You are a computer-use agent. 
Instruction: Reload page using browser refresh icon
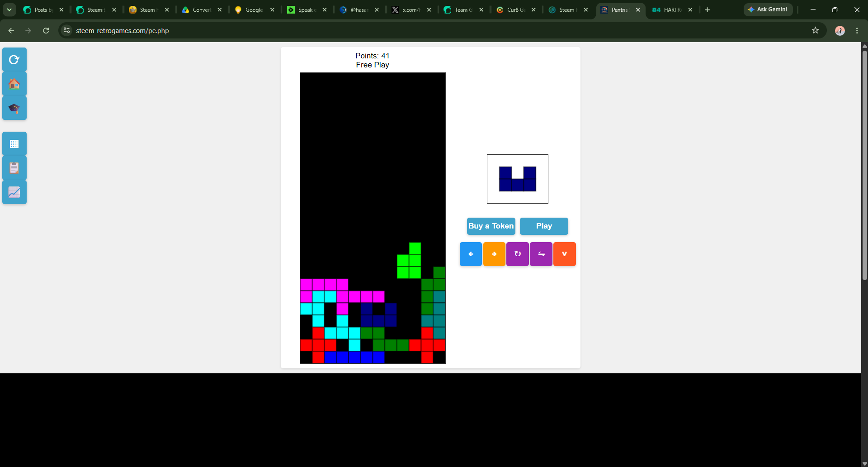[46, 30]
